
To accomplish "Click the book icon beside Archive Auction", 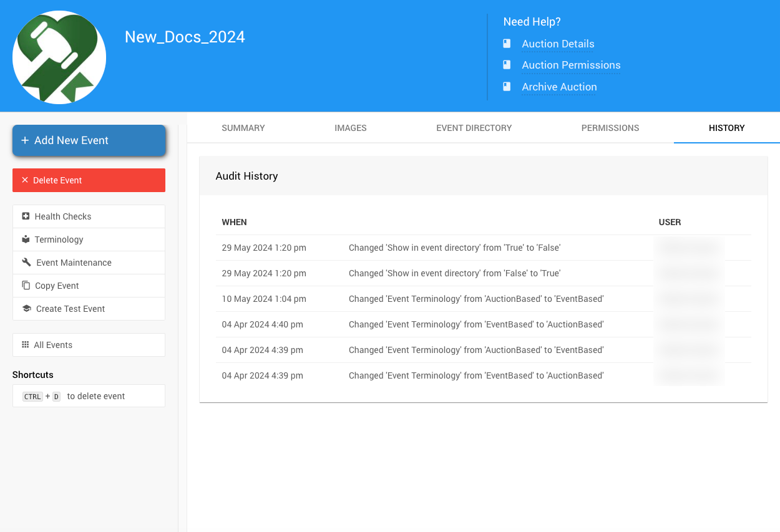I will [507, 87].
